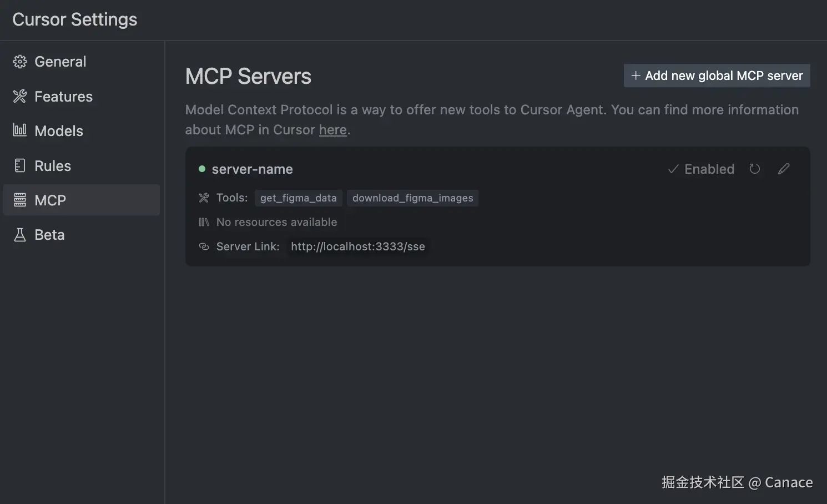Add new global MCP server
This screenshot has height=504, width=827.
(x=717, y=75)
